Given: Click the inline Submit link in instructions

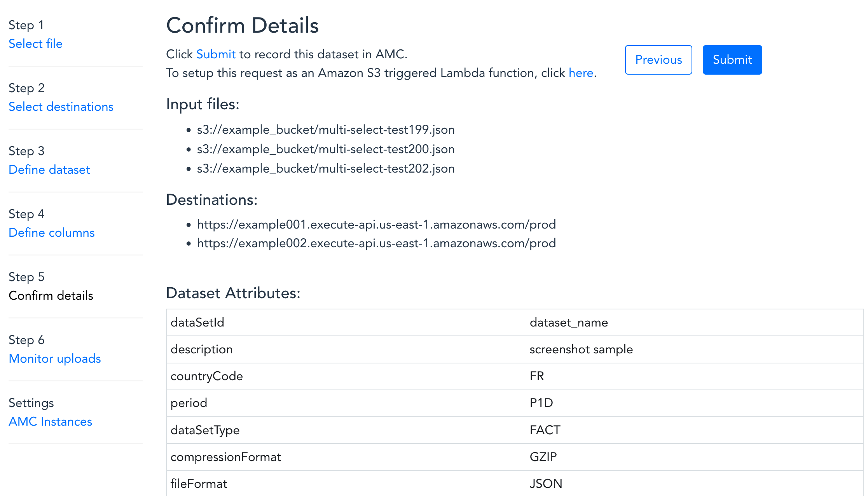Looking at the screenshot, I should tap(216, 54).
